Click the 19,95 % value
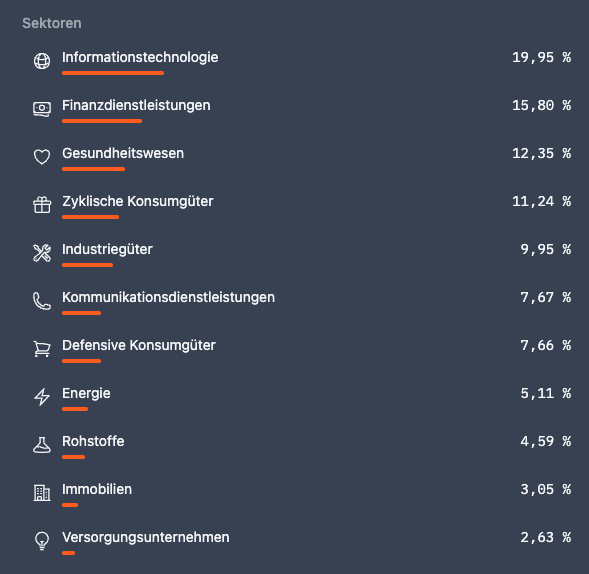The image size is (589, 574). tap(541, 57)
